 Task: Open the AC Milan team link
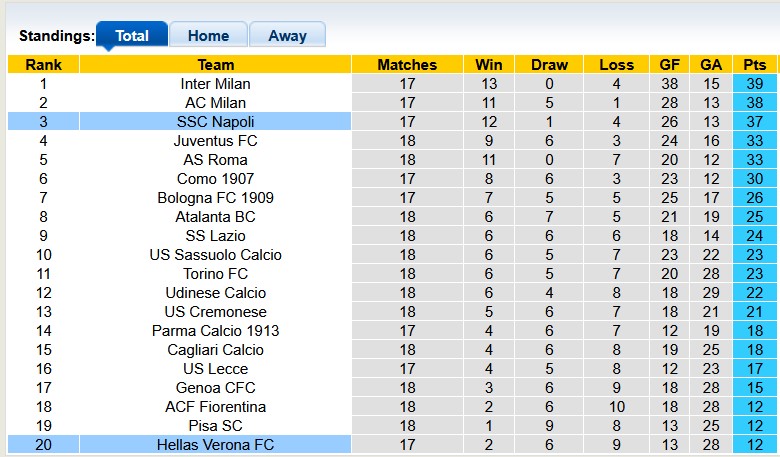(216, 103)
